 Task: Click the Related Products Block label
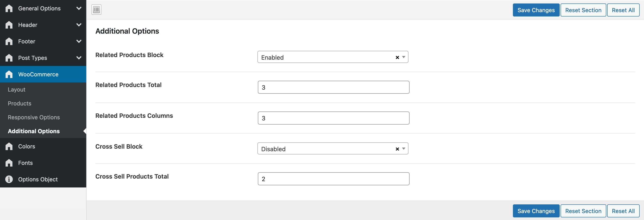(129, 55)
